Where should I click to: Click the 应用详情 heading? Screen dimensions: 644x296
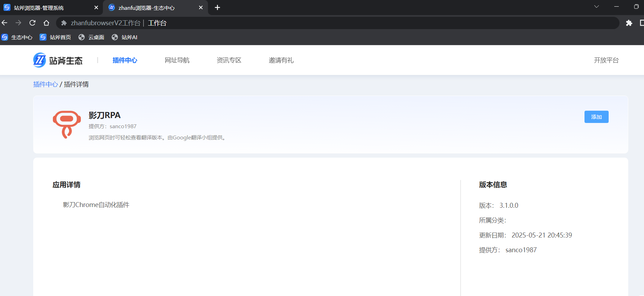click(66, 185)
